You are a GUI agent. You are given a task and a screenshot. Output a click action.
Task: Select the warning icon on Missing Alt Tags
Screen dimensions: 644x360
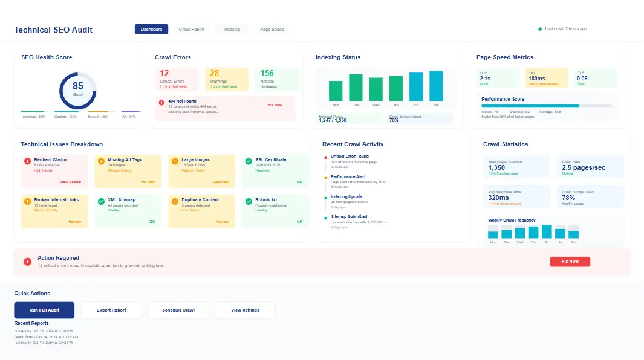(102, 160)
